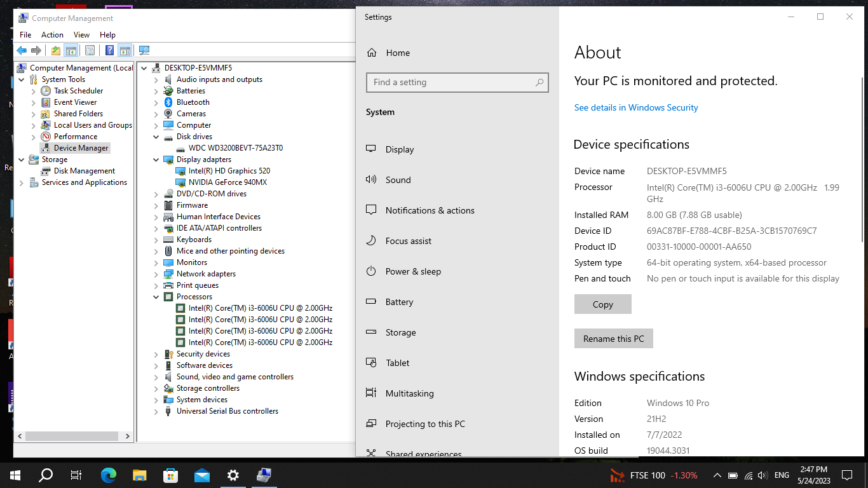Click the Windows Start button on taskbar
The width and height of the screenshot is (868, 488).
(15, 475)
